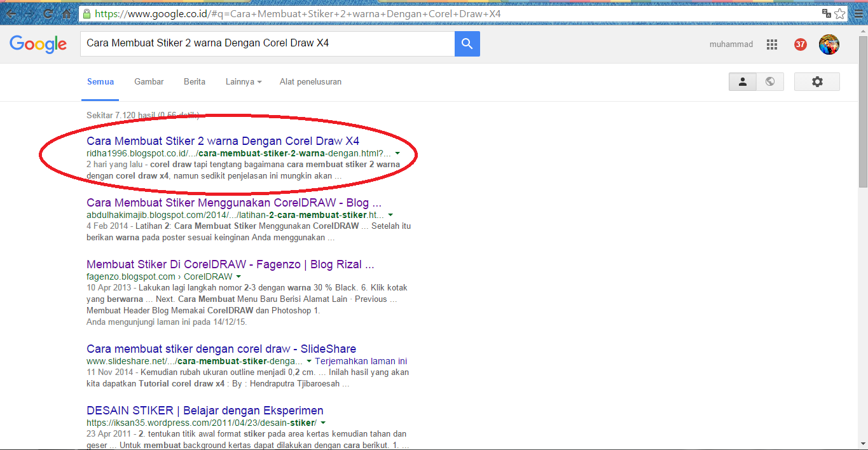Switch to private results person toggle
Image resolution: width=868 pixels, height=450 pixels.
click(742, 81)
